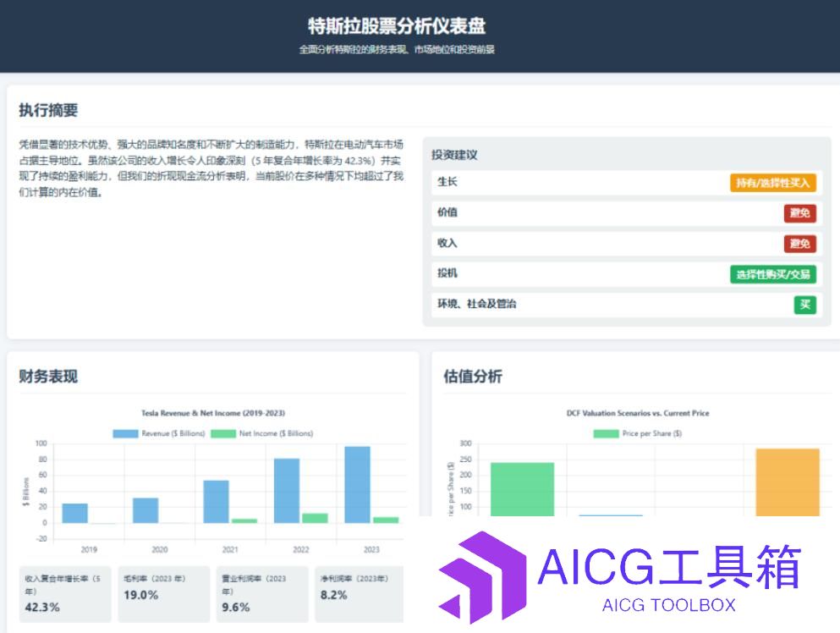Click the 2021 green net income bar

244,521
